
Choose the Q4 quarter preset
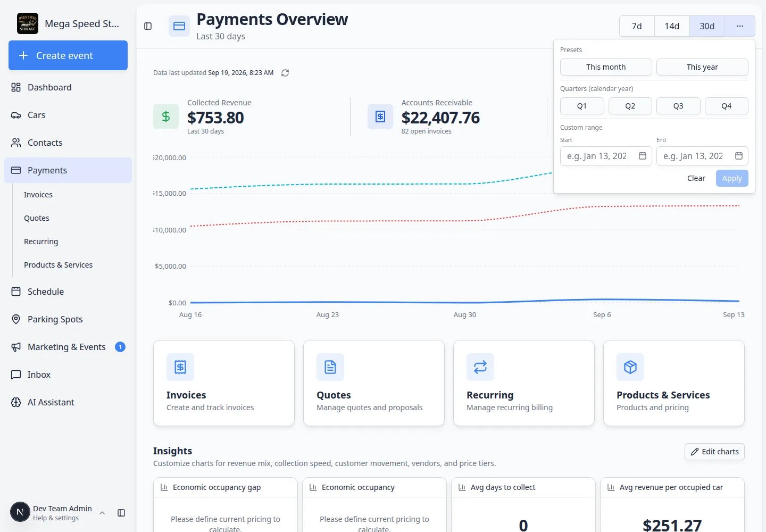[727, 106]
